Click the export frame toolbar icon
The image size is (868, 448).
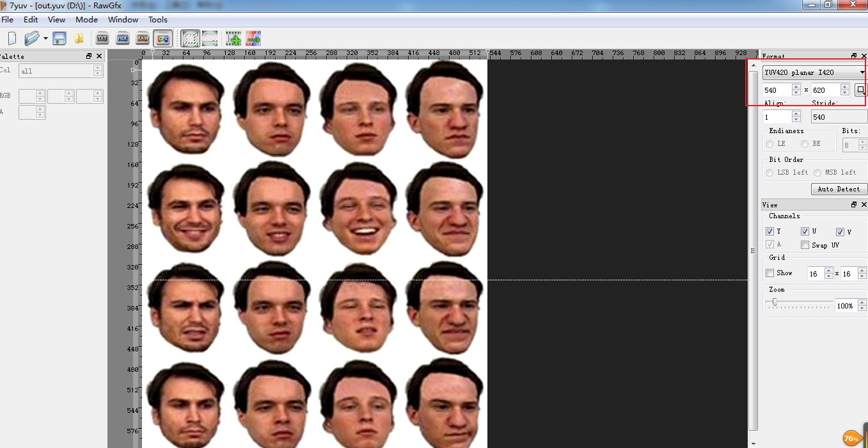253,38
